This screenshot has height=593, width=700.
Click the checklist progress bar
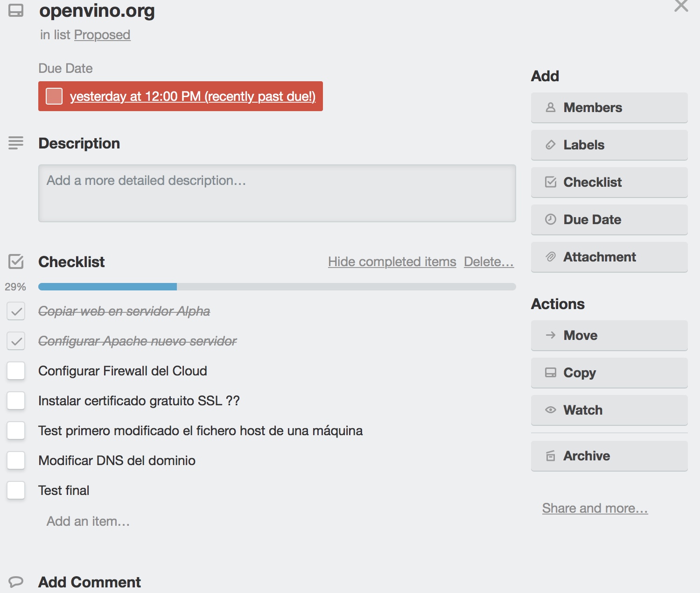[x=277, y=287]
